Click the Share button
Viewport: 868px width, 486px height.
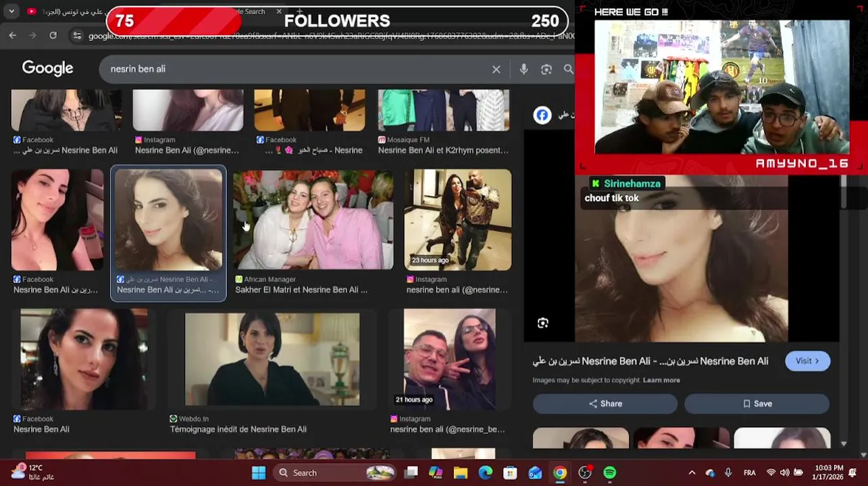pyautogui.click(x=605, y=404)
